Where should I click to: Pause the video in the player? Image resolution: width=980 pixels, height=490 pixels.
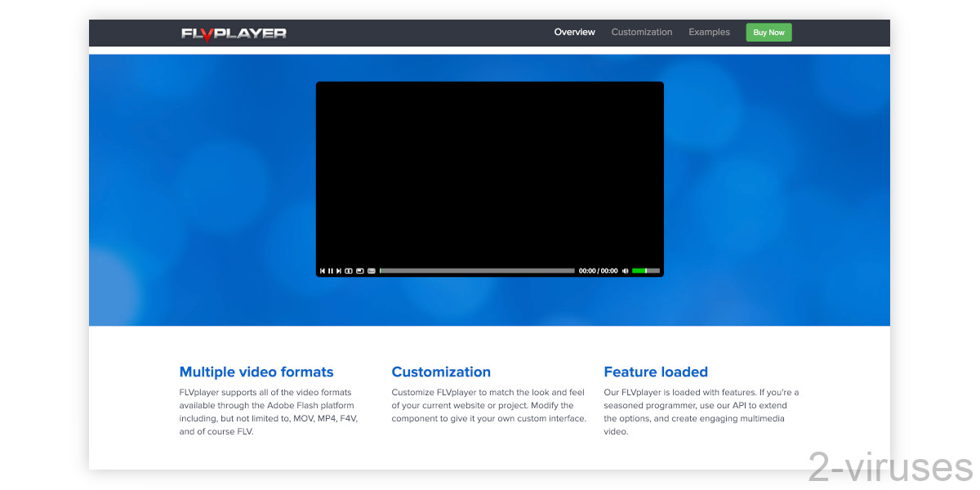click(331, 271)
